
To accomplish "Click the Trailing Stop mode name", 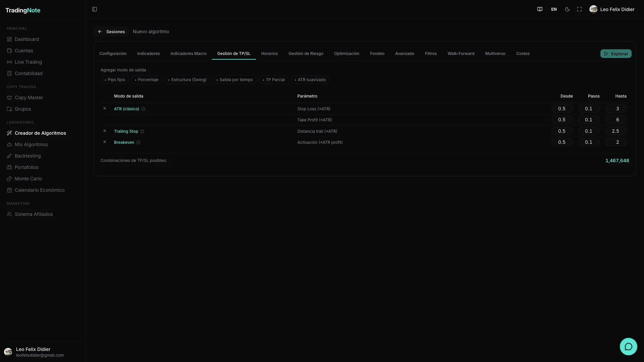I will pyautogui.click(x=126, y=131).
